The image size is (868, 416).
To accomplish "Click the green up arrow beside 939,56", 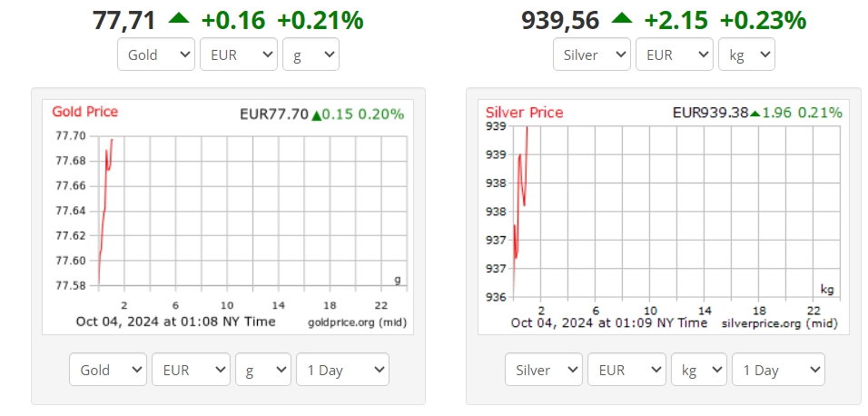I will click(x=622, y=18).
